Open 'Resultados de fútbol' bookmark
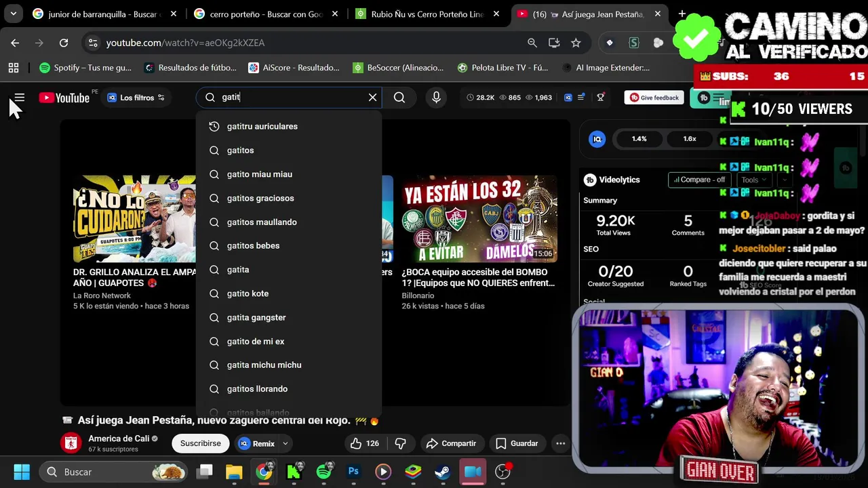 pyautogui.click(x=191, y=68)
